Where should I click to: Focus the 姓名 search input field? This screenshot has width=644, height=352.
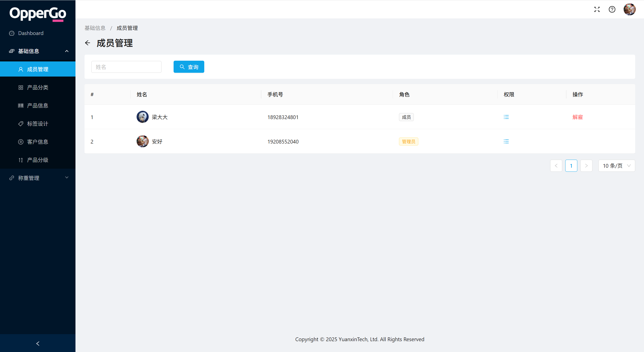click(126, 67)
